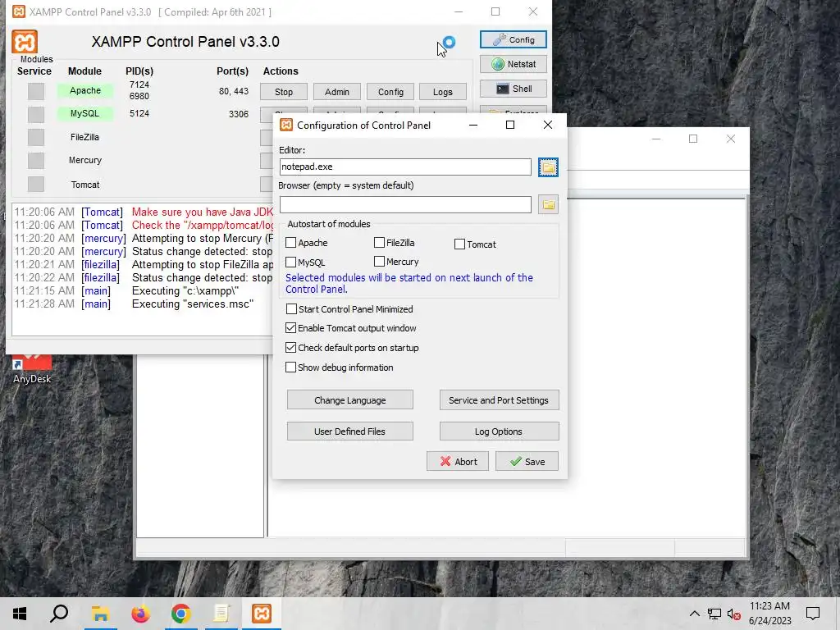
Task: Toggle Apache service install box
Action: click(x=36, y=91)
